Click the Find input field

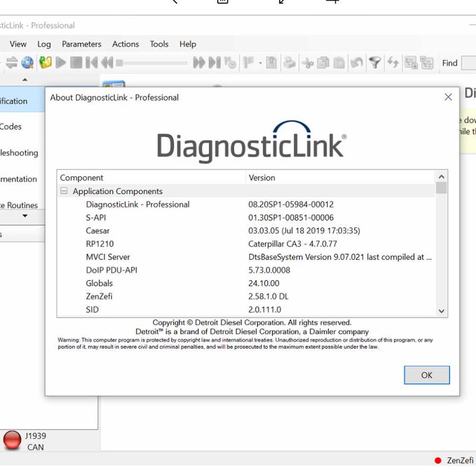(468, 63)
